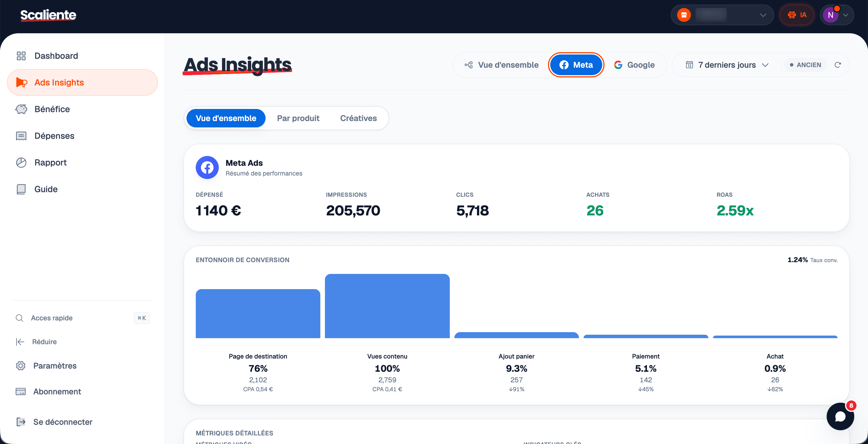Screen dimensions: 868x444
Task: Click the Bénéfice piggy bank icon
Action: click(x=21, y=109)
